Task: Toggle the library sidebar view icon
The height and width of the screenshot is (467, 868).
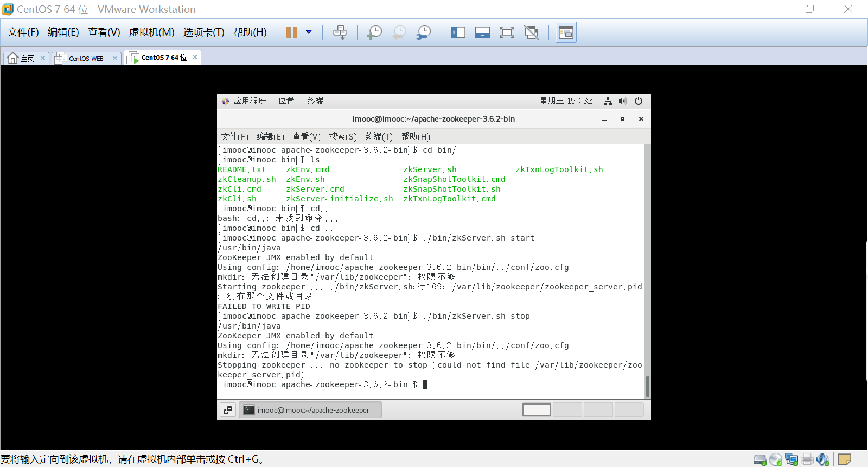Action: point(458,33)
